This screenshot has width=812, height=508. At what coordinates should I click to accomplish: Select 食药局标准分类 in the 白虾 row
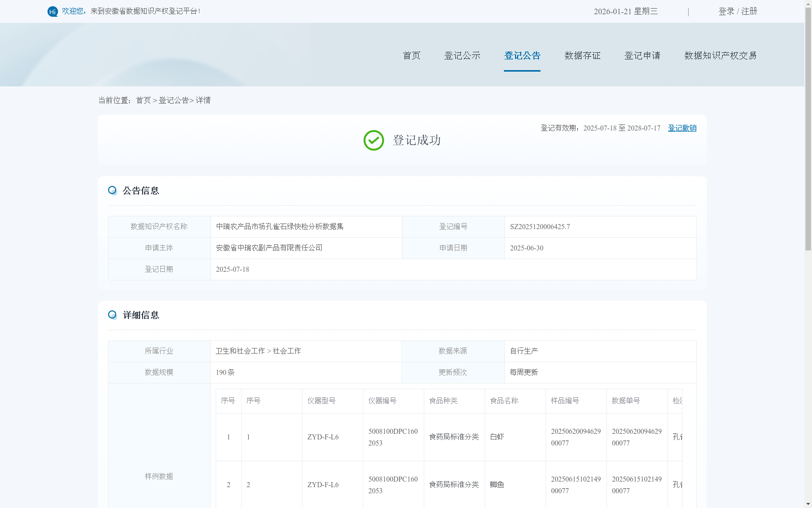click(x=454, y=437)
